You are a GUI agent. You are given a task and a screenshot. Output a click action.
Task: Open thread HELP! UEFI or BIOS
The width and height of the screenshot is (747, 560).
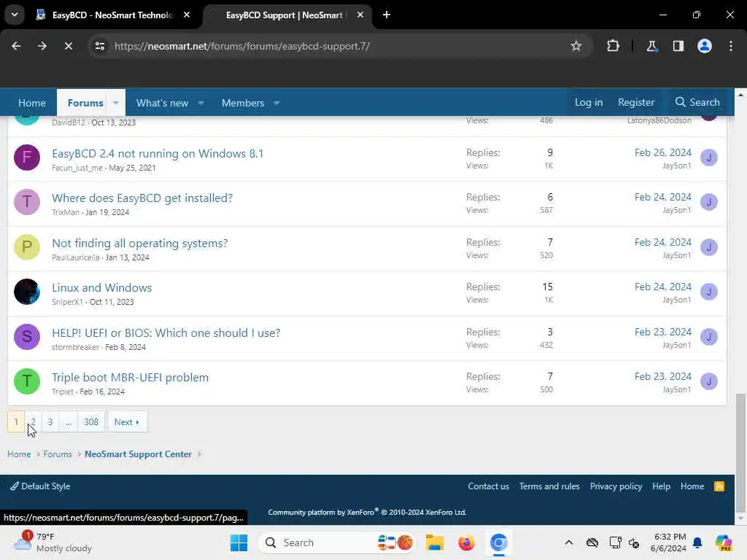(166, 332)
